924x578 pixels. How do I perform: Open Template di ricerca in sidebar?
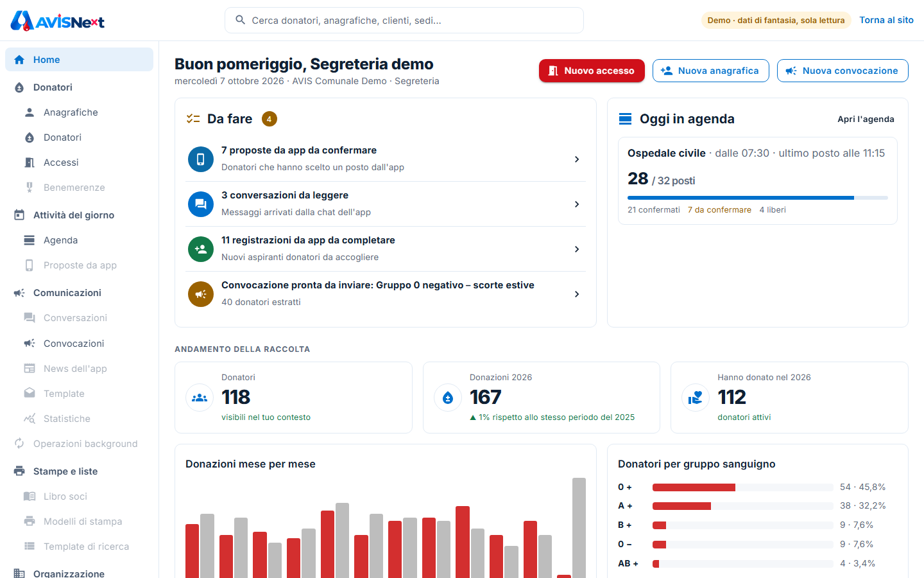click(79, 547)
